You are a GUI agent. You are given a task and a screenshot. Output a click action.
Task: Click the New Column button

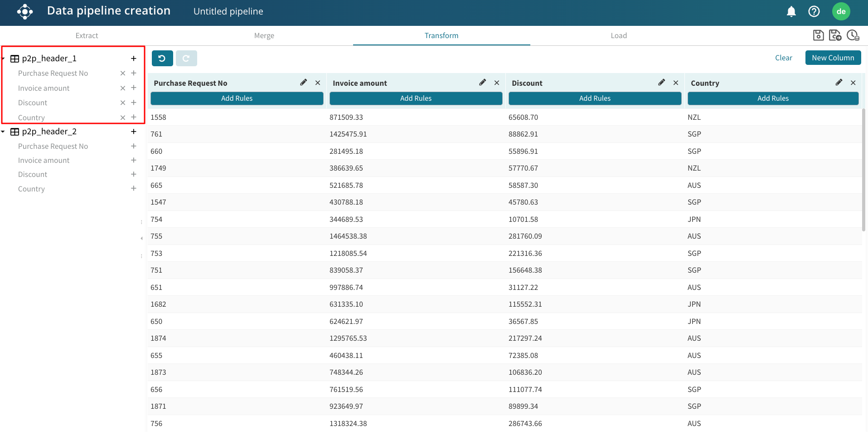(x=833, y=58)
